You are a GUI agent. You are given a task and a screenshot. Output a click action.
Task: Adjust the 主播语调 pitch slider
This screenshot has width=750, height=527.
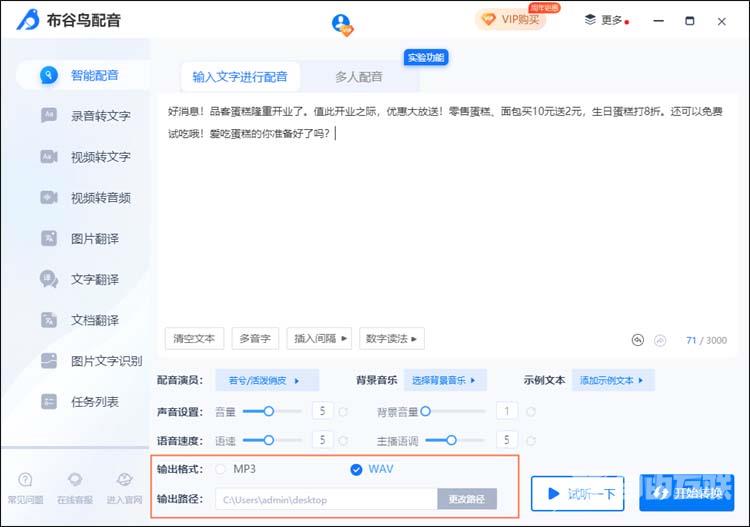pos(454,440)
